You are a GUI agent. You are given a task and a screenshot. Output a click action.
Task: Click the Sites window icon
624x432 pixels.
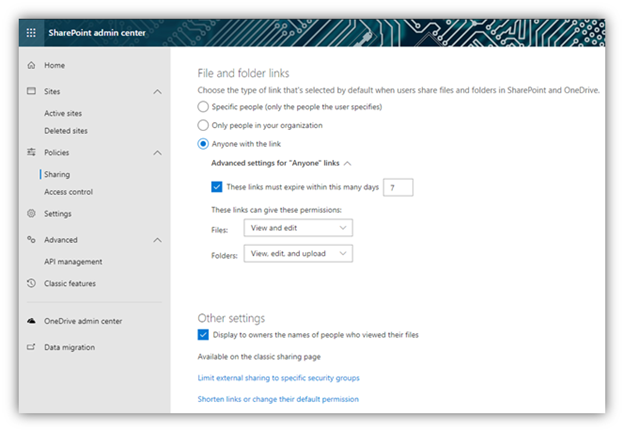[x=31, y=91]
